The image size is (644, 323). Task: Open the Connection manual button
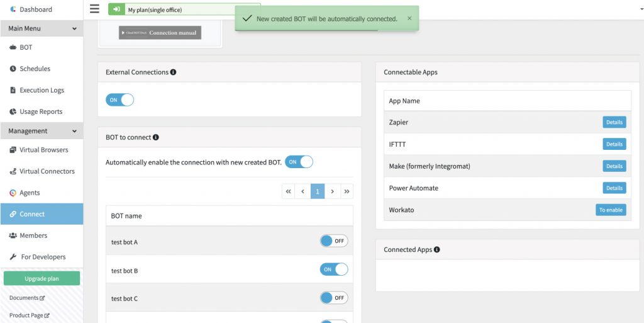[160, 33]
